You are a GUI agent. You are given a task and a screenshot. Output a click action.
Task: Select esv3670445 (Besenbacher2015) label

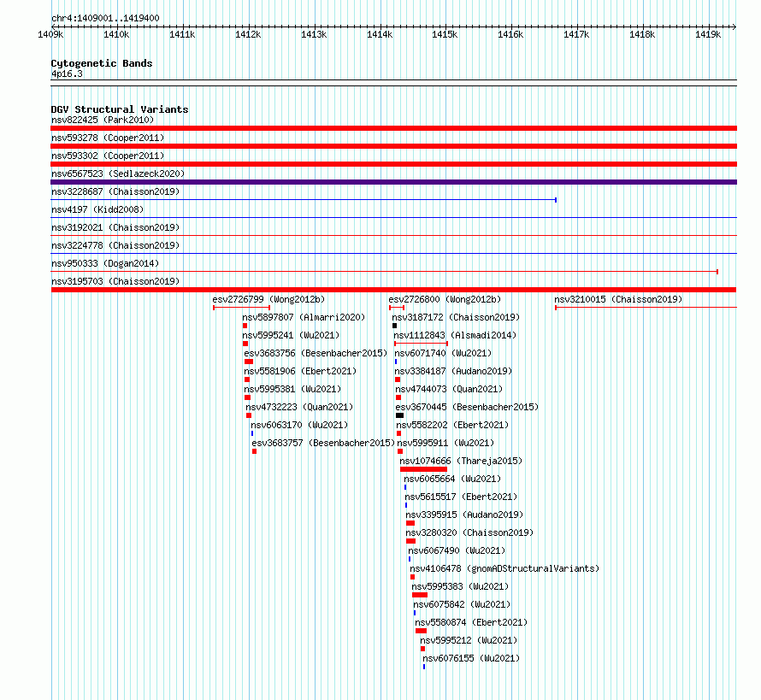click(468, 407)
